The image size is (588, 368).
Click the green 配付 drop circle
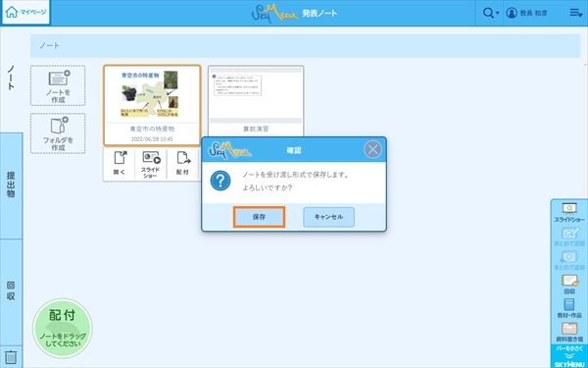63,328
